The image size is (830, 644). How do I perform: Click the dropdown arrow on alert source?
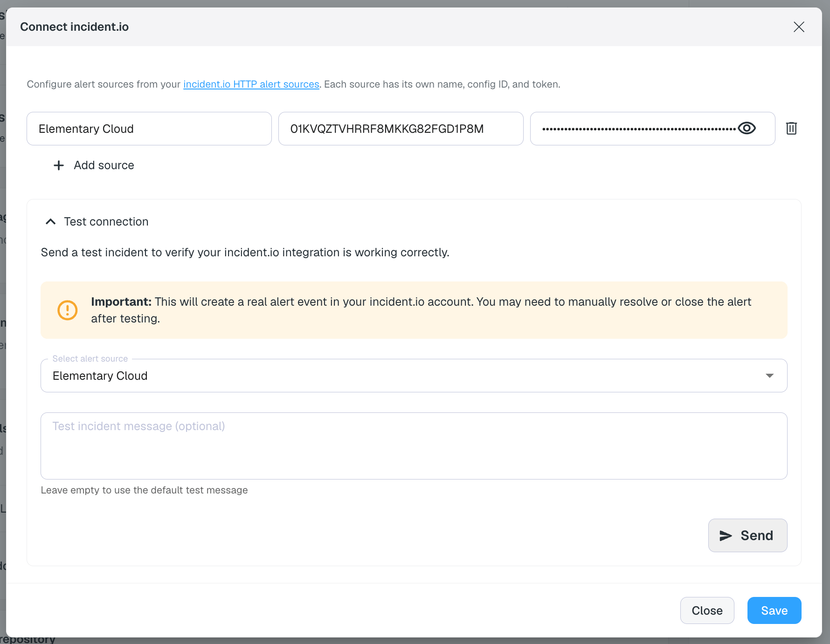pos(769,376)
